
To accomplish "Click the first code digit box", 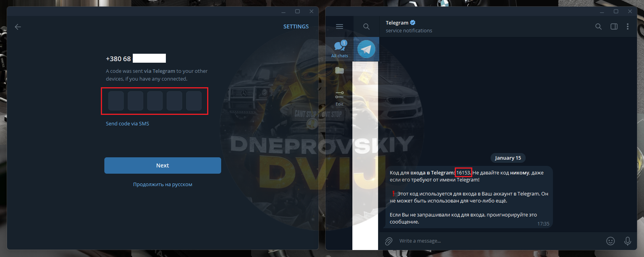I will pyautogui.click(x=116, y=101).
